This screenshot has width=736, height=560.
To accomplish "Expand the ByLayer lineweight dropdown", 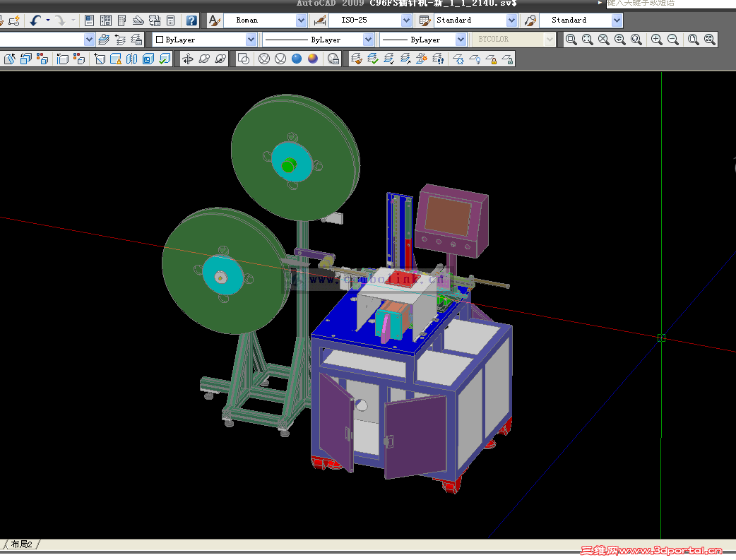I will (461, 40).
